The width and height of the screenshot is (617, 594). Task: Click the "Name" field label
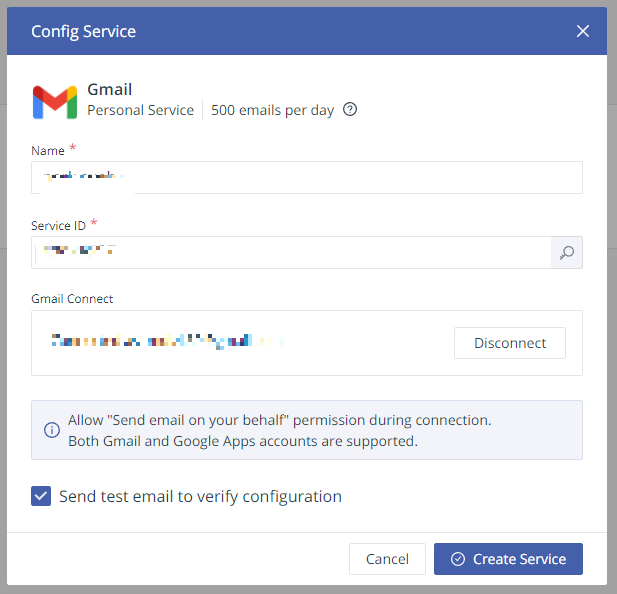(48, 151)
